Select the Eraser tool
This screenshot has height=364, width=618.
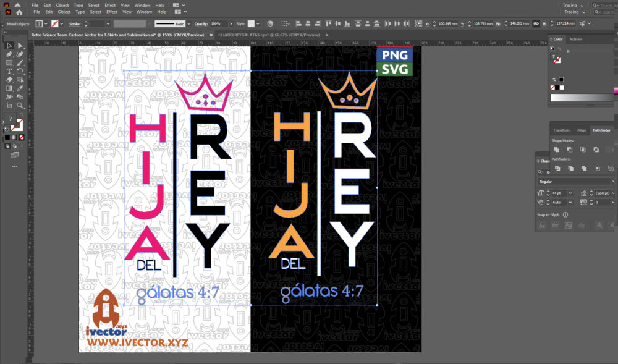[9, 80]
